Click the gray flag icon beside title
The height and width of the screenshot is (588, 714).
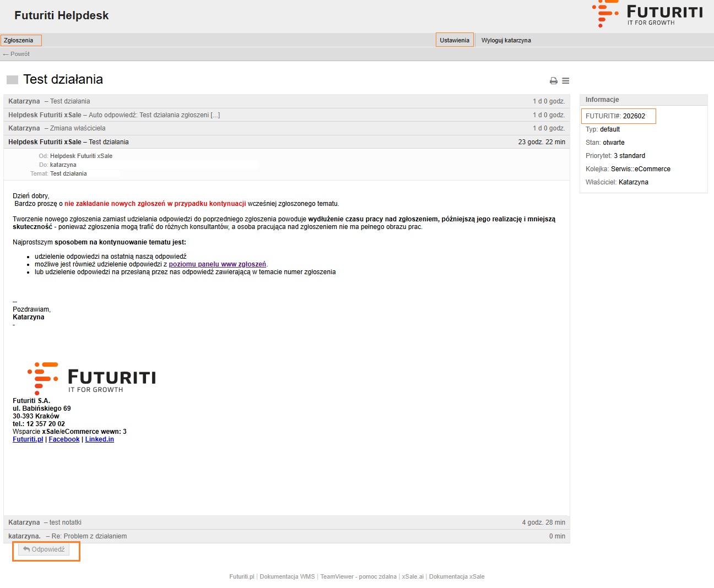pyautogui.click(x=12, y=80)
